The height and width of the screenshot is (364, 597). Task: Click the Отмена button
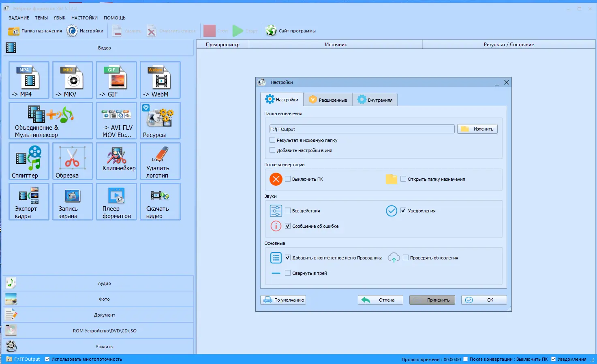[x=381, y=300]
